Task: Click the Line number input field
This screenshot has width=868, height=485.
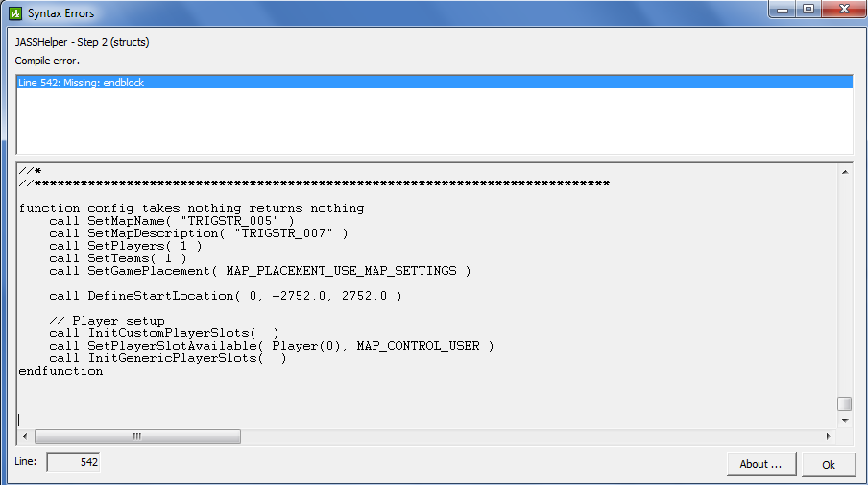Action: click(74, 462)
